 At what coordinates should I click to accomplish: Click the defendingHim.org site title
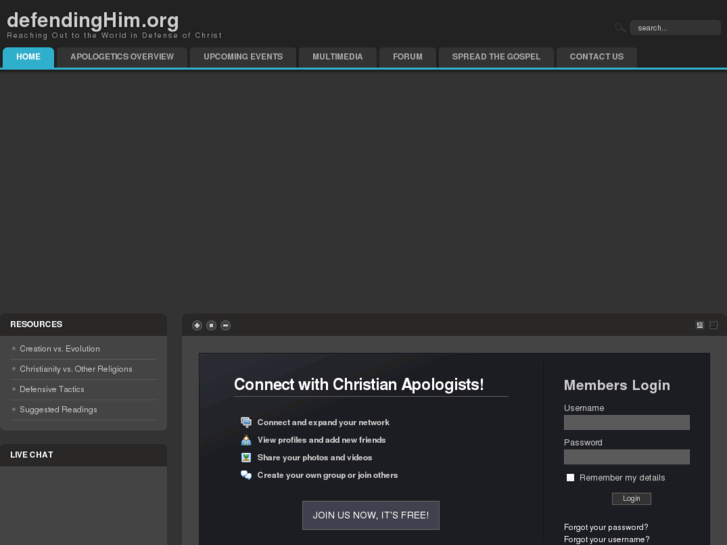click(x=93, y=20)
